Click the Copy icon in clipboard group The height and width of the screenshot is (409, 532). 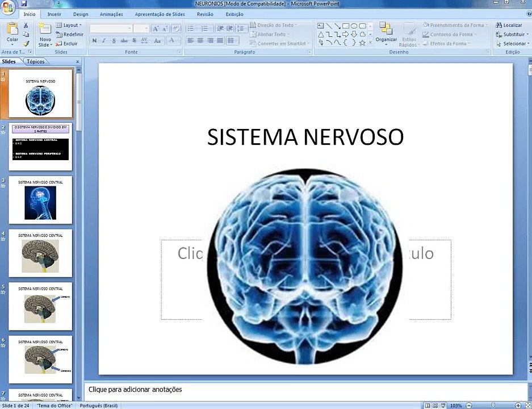coord(26,34)
